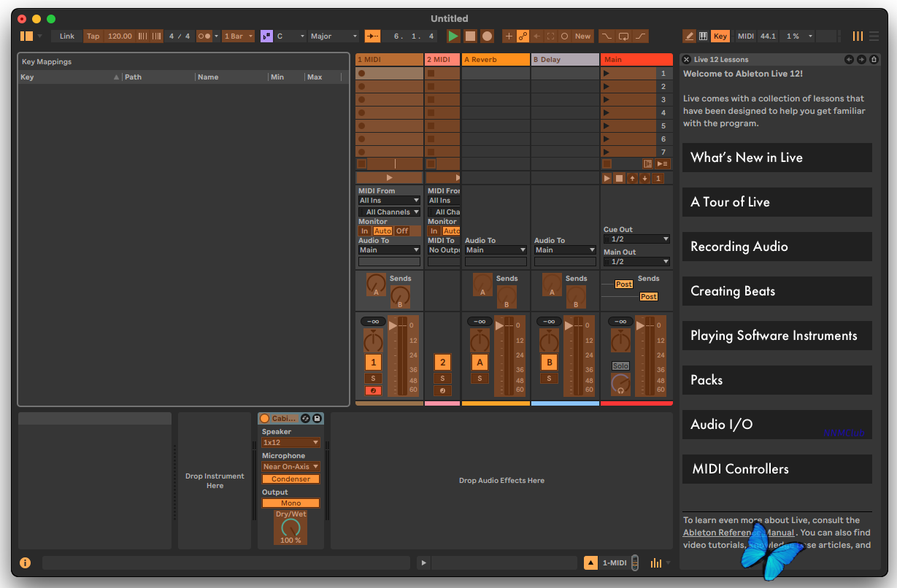The height and width of the screenshot is (588, 897).
Task: Toggle Scale Mode flat-sharp icon
Action: pyautogui.click(x=266, y=36)
